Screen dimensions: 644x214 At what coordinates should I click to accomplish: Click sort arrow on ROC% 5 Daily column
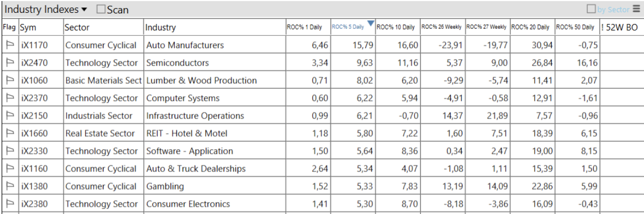point(370,23)
